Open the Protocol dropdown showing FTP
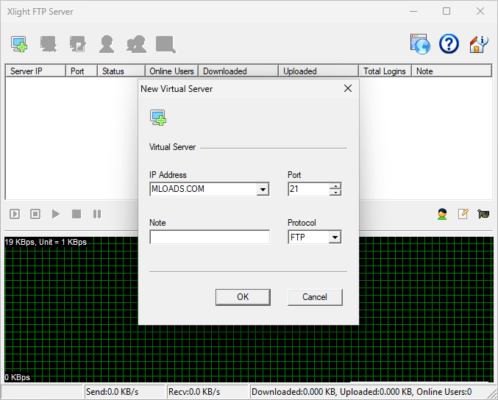Image resolution: width=498 pixels, height=400 pixels. tap(314, 237)
